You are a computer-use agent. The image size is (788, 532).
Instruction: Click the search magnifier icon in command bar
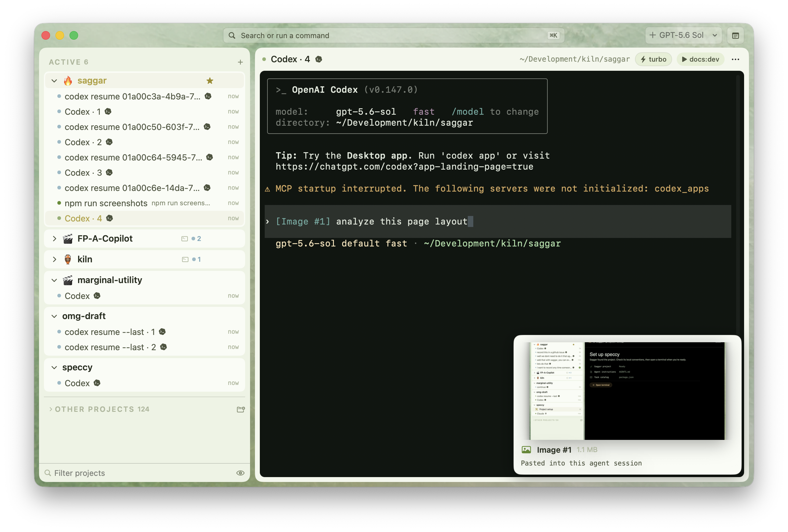(232, 35)
